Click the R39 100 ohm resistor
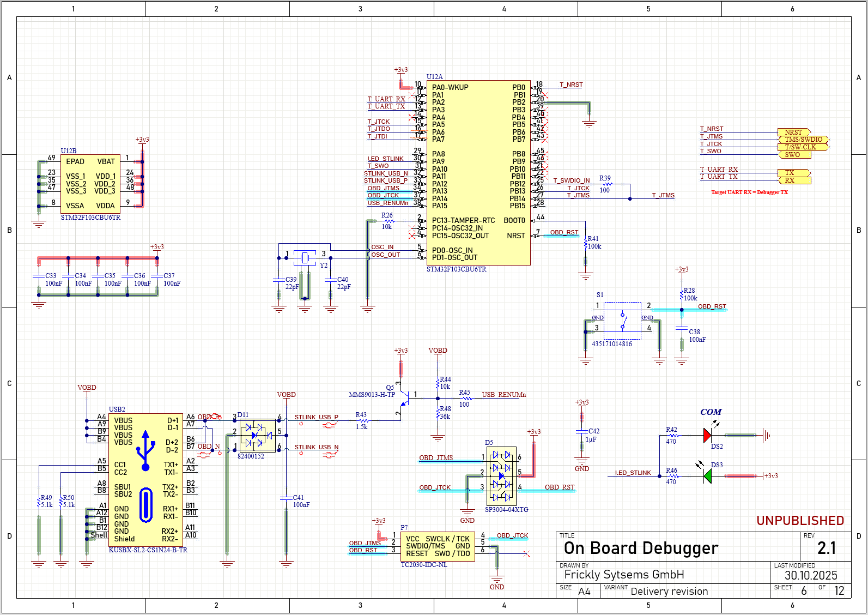This screenshot has height=615, width=868. point(606,184)
